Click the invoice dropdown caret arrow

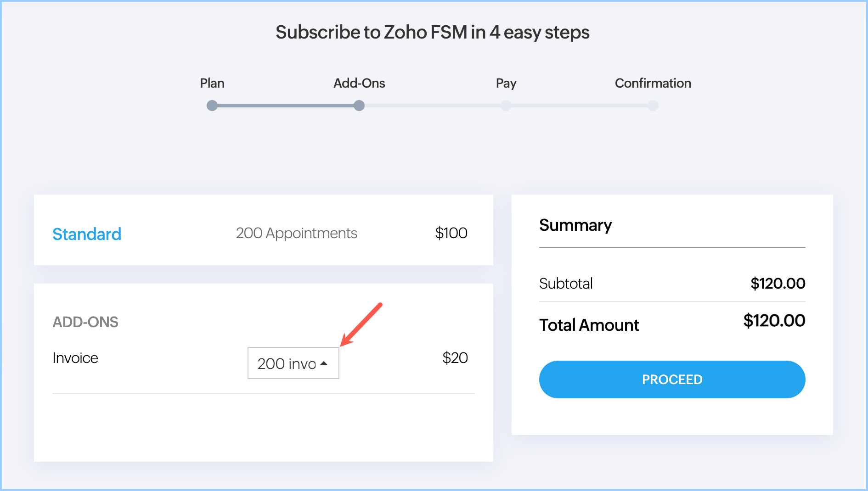pos(324,363)
